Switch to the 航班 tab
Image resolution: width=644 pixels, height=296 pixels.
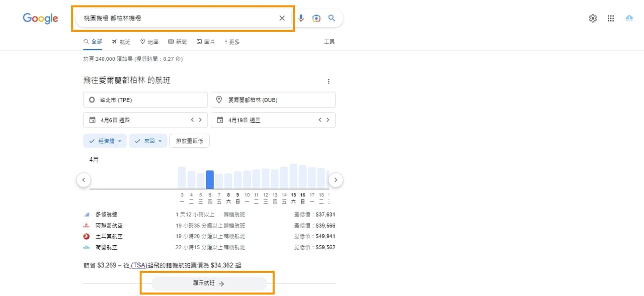tap(121, 42)
